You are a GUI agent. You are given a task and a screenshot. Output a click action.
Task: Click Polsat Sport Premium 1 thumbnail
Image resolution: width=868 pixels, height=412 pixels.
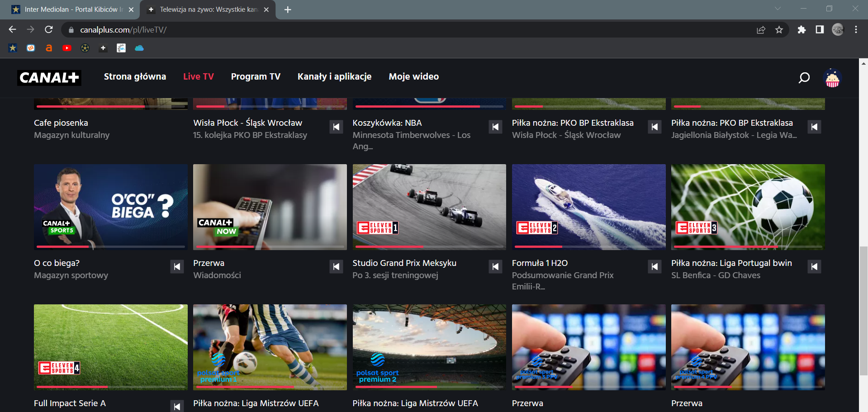tap(270, 347)
